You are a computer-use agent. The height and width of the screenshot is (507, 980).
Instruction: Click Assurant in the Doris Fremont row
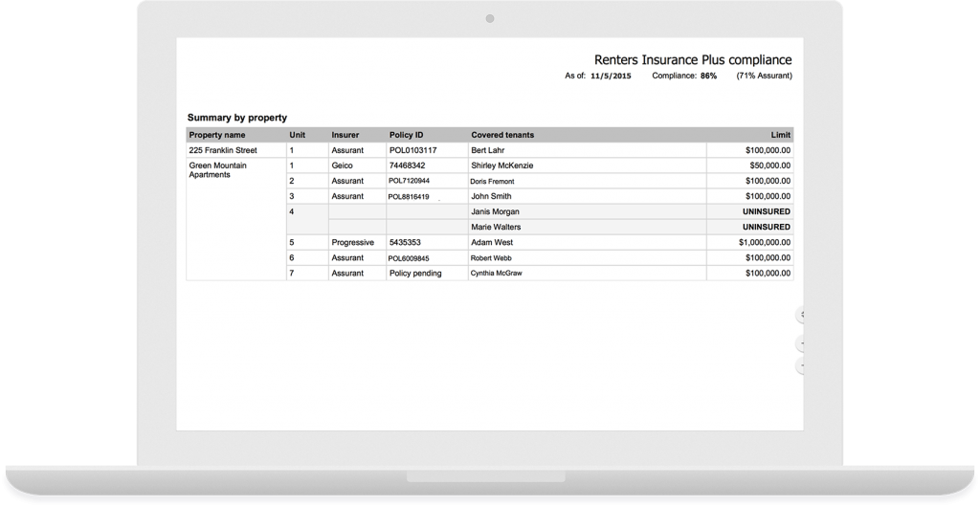click(x=347, y=181)
